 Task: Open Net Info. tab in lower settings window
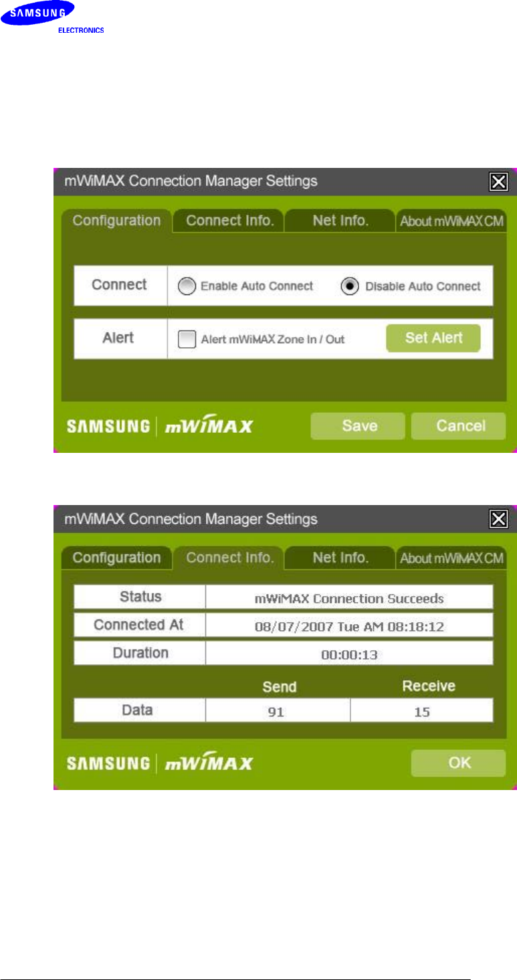click(x=340, y=558)
